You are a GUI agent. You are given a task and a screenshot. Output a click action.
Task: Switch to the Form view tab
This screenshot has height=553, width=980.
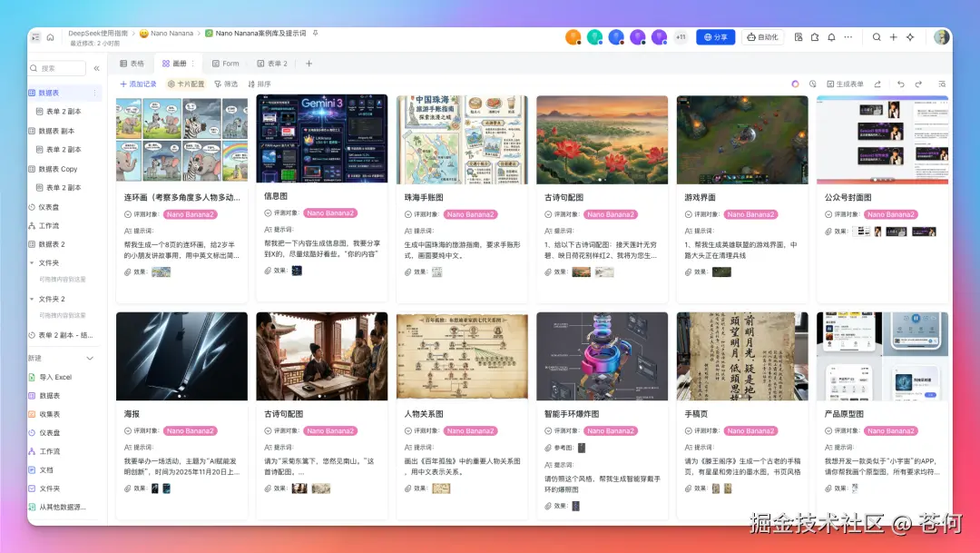[x=226, y=64]
